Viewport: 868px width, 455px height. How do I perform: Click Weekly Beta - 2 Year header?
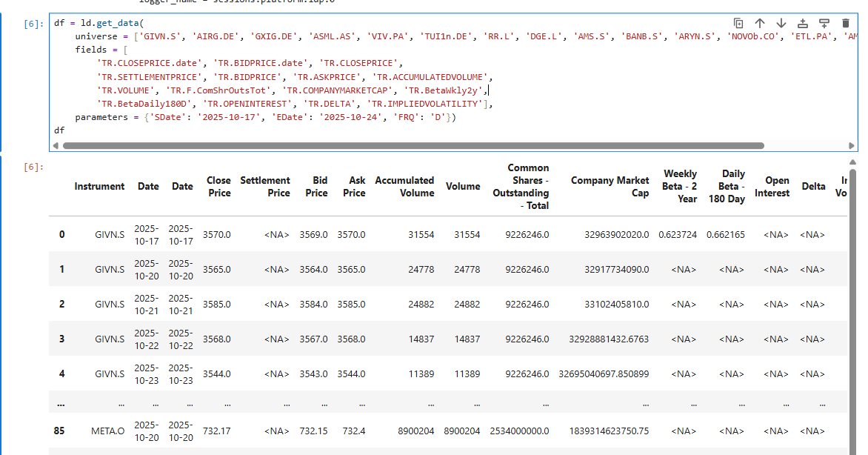(x=680, y=187)
